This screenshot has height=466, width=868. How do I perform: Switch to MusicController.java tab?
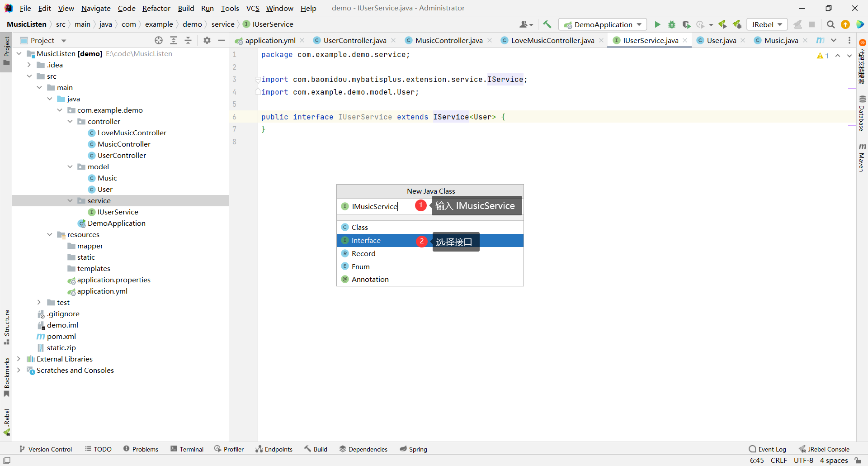pyautogui.click(x=448, y=40)
